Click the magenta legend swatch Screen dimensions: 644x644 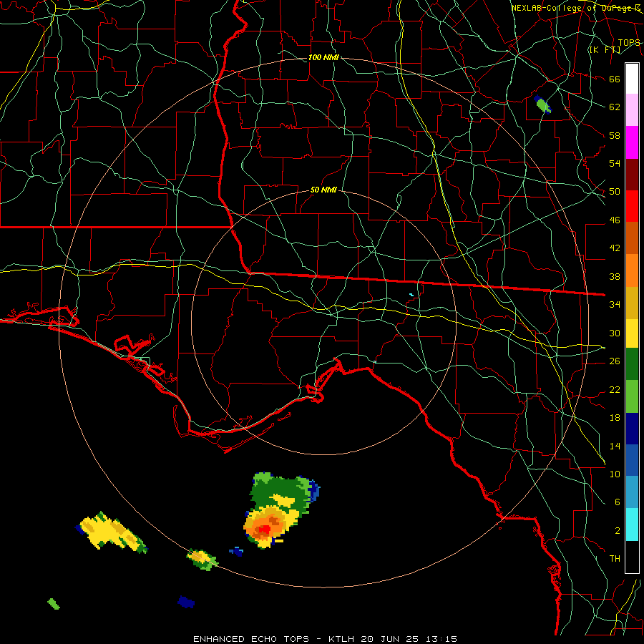632,142
